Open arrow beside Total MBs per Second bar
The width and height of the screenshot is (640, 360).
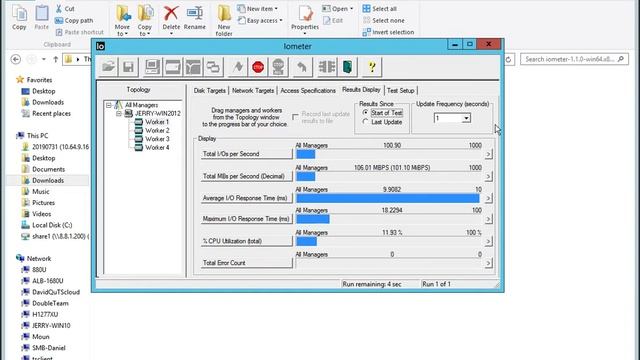pyautogui.click(x=488, y=177)
